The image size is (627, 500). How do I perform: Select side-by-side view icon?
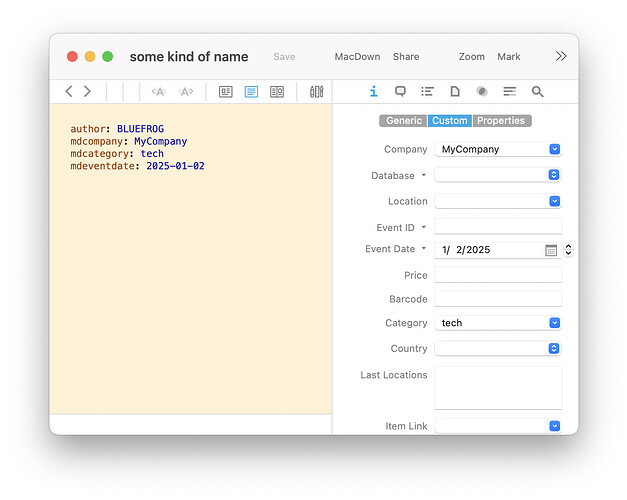277,92
